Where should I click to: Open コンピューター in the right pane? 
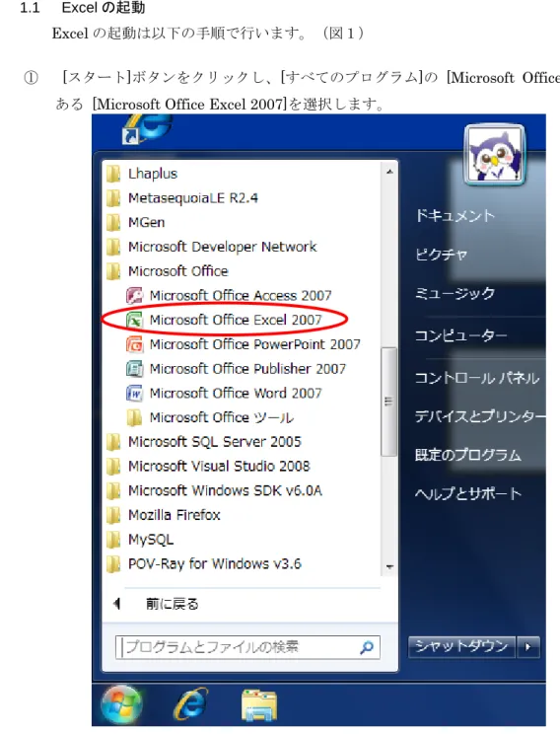(x=461, y=335)
